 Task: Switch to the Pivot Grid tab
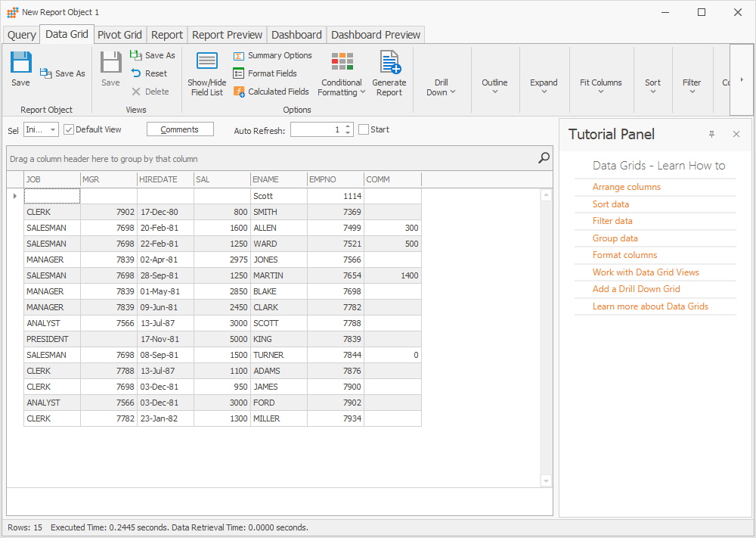pos(119,34)
